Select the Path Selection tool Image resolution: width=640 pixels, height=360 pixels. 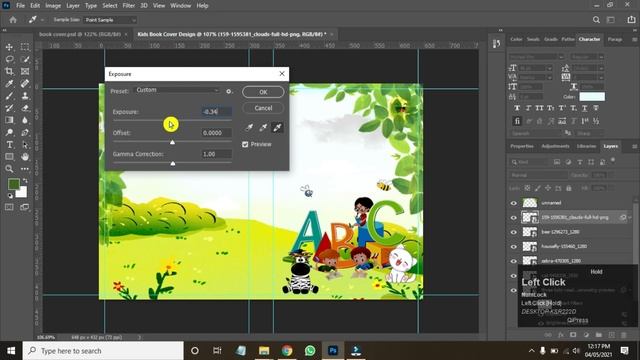(25, 144)
